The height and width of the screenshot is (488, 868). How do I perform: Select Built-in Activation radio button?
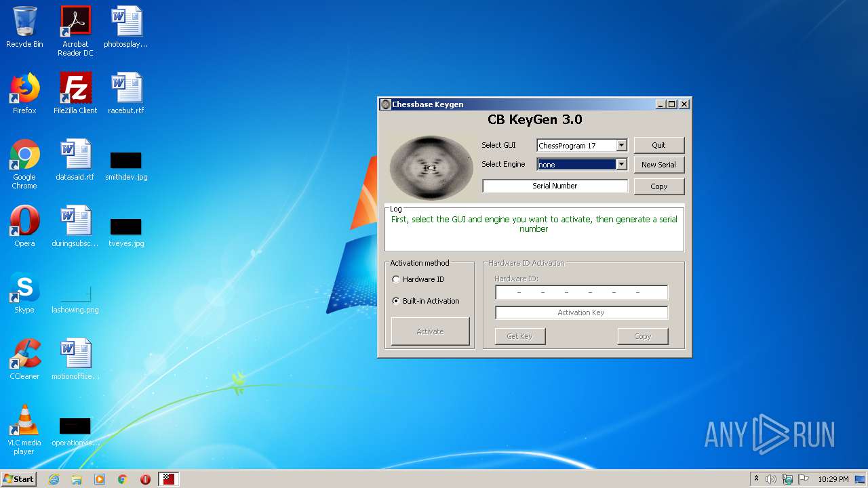coord(396,301)
